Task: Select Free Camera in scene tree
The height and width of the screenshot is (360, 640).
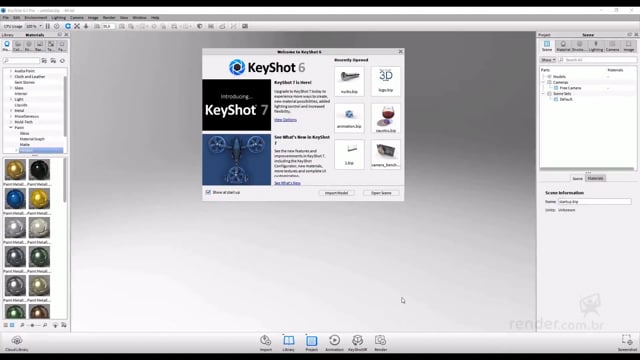Action: coord(570,88)
